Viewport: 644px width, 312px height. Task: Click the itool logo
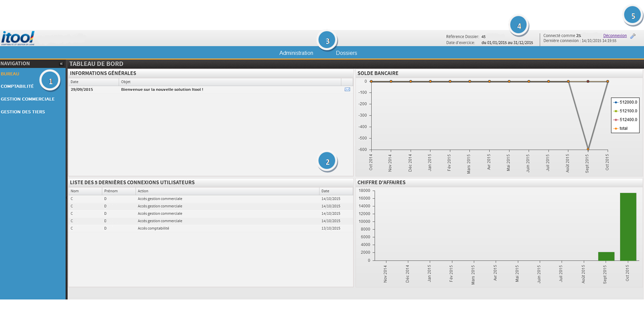tap(18, 38)
